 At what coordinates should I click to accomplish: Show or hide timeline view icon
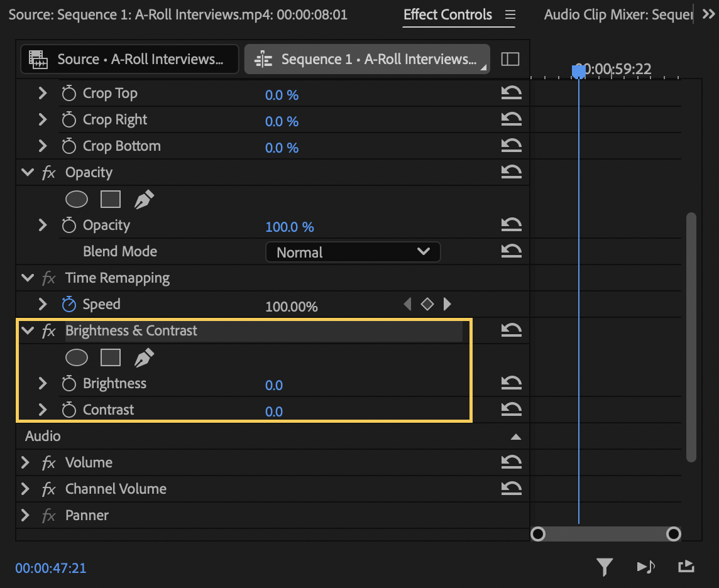[x=510, y=59]
